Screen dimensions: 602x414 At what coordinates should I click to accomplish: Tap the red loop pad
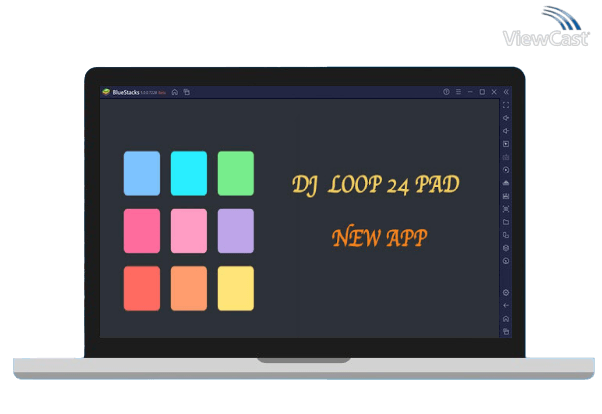coord(142,288)
